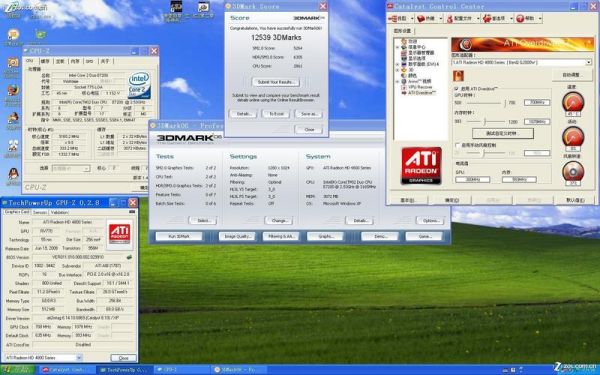The height and width of the screenshot is (375, 600).
Task: Expand the 3D node in Catalyst tree
Action: (x=397, y=70)
